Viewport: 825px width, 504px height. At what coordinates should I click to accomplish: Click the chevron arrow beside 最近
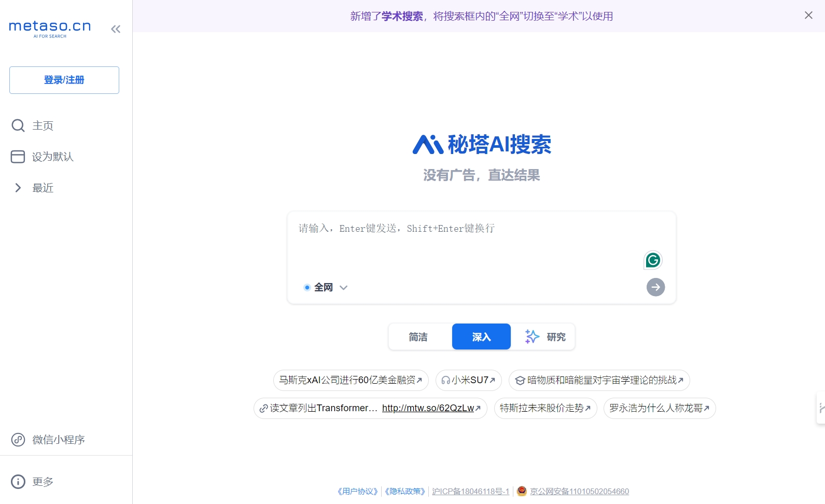tap(18, 188)
